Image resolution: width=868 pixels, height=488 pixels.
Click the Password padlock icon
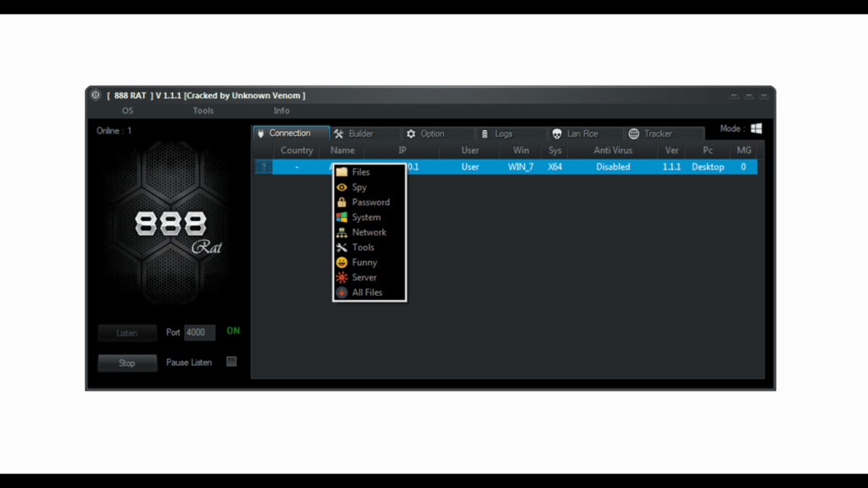pos(342,202)
